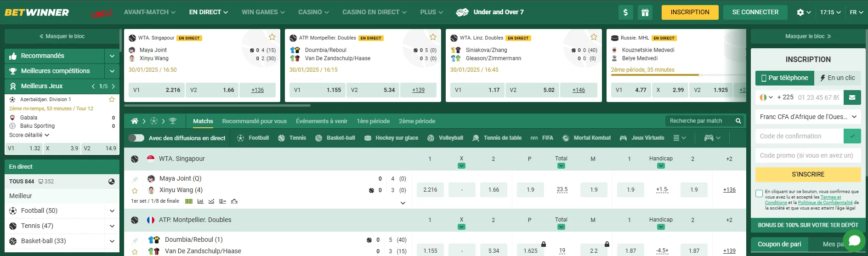This screenshot has height=256, width=868.
Task: Star the Azerbaïdjan Division 1 match
Action: (112, 99)
